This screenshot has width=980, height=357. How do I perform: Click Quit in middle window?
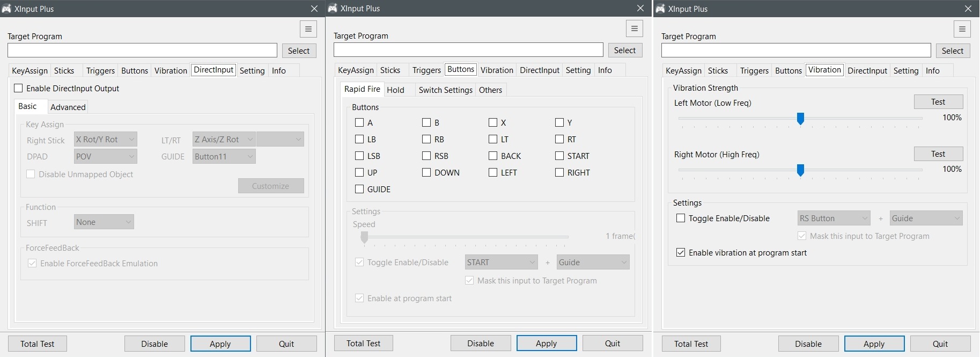point(613,344)
